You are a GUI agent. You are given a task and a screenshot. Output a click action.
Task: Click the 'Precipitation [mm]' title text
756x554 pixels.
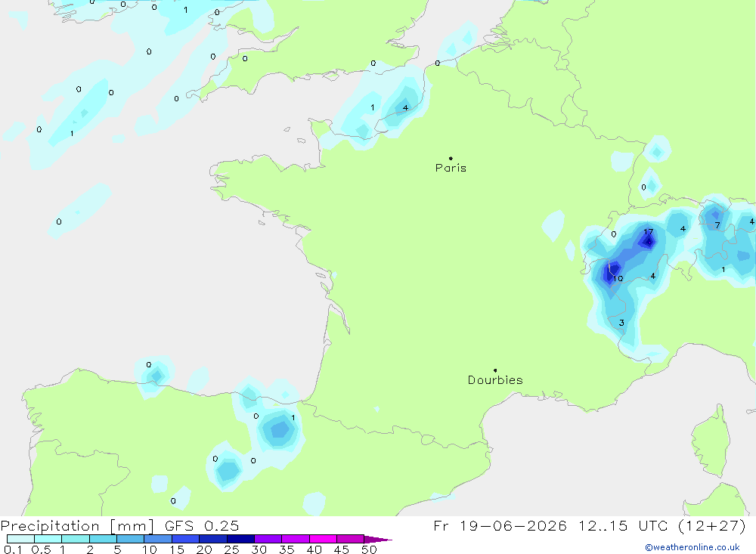pos(78,526)
